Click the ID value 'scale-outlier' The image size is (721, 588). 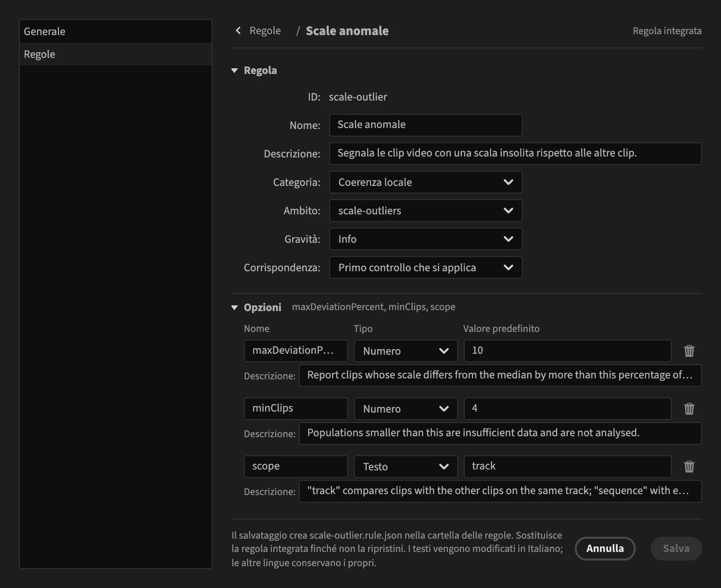coord(358,97)
